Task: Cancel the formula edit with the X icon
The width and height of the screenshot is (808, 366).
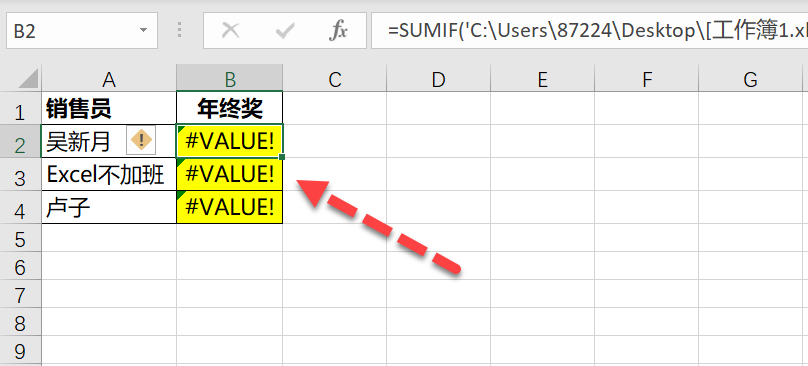Action: pos(230,31)
